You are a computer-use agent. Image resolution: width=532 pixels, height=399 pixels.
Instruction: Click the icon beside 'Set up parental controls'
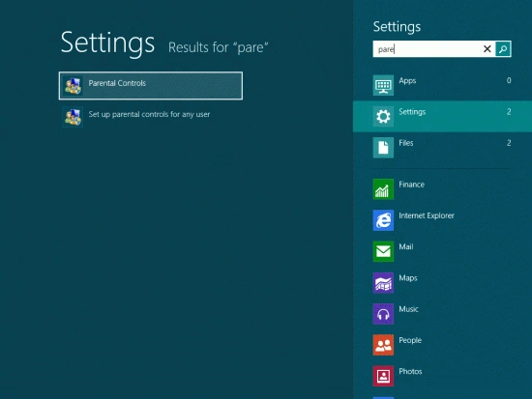[73, 117]
